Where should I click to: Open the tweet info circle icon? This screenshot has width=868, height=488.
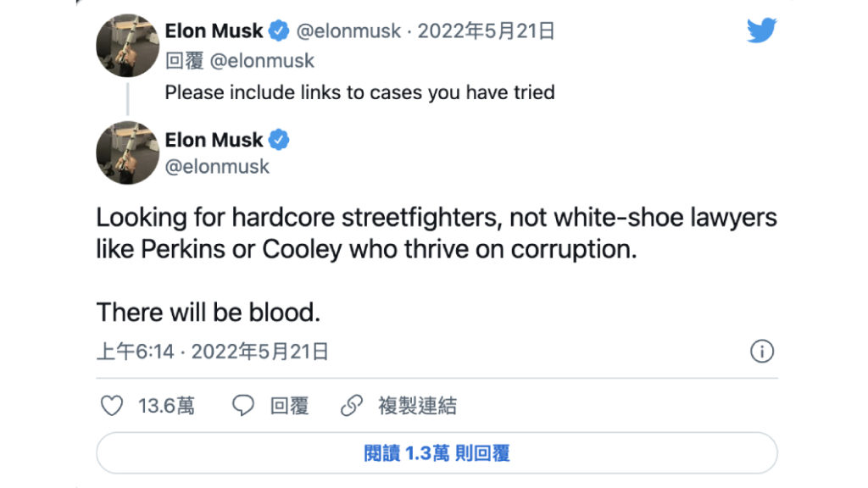click(x=762, y=352)
